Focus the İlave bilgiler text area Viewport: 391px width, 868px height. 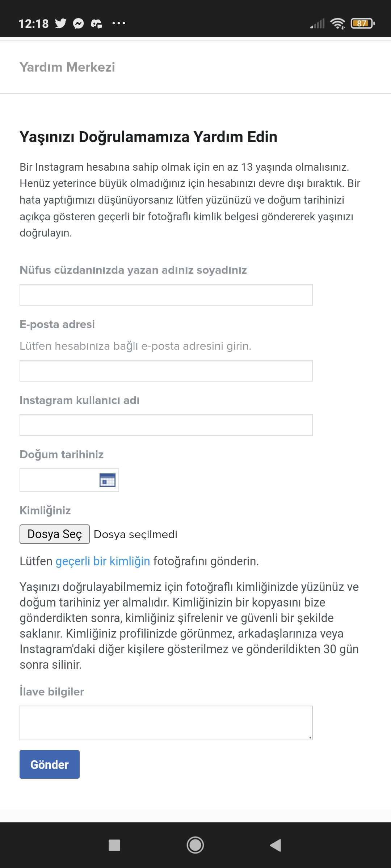(166, 723)
